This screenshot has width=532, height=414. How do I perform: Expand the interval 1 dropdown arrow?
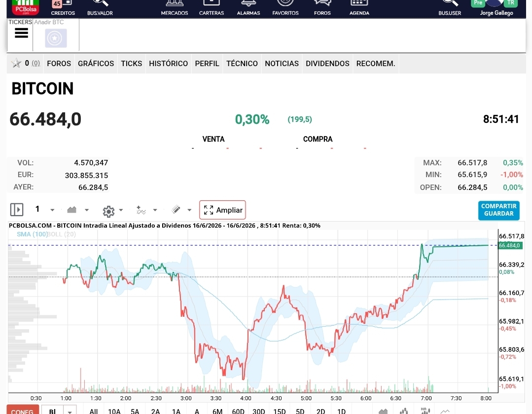pyautogui.click(x=52, y=210)
